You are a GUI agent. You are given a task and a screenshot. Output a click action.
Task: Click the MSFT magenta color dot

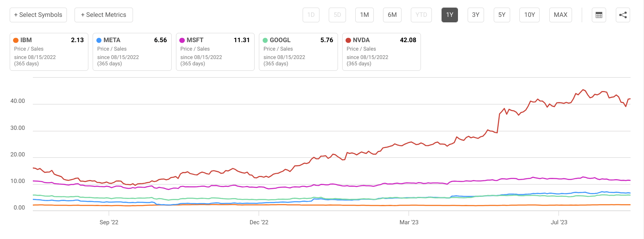tap(182, 40)
